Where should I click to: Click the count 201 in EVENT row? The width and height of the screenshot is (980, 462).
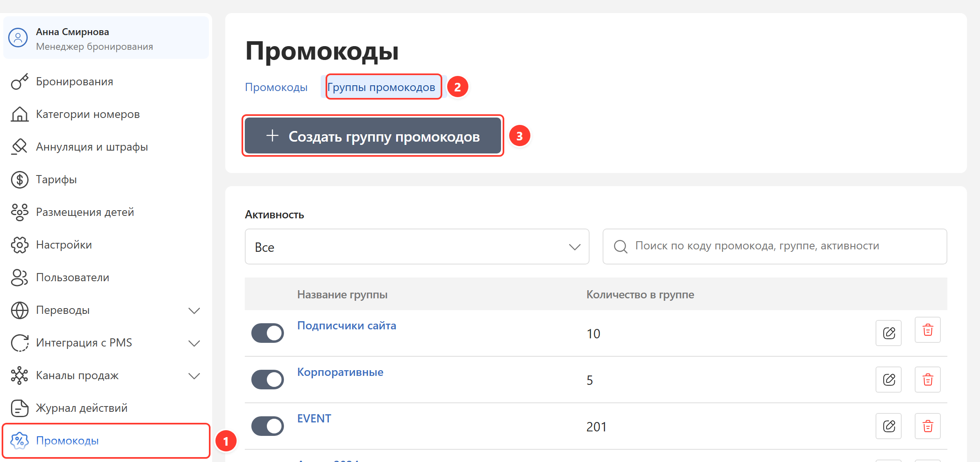coord(596,427)
